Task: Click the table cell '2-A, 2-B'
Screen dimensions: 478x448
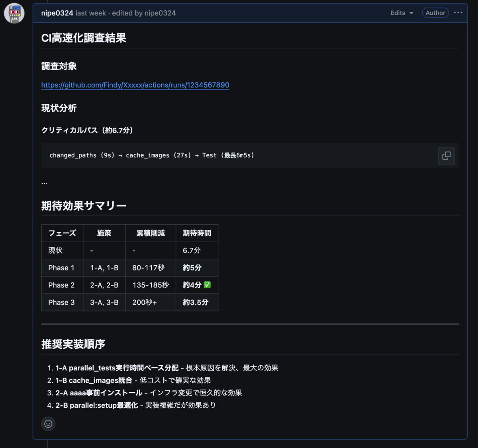Action: pyautogui.click(x=104, y=285)
